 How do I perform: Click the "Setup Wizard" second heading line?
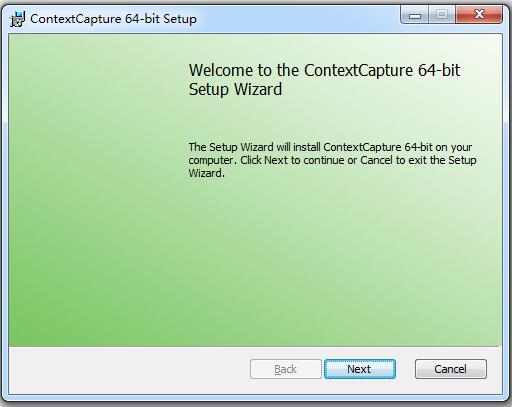pyautogui.click(x=235, y=89)
